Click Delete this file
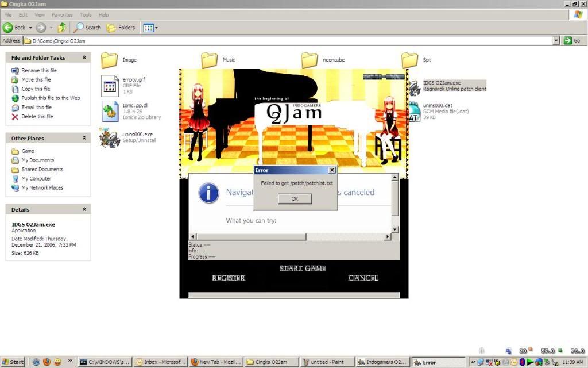 point(37,116)
